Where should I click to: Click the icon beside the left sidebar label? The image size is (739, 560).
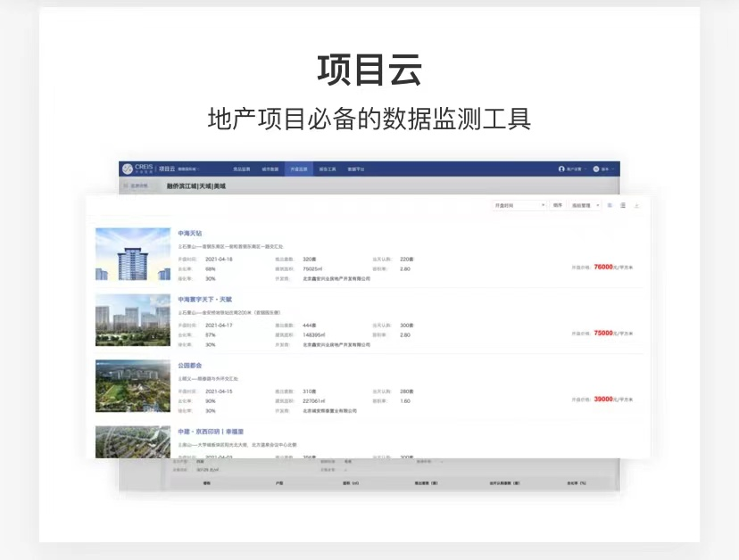[126, 186]
